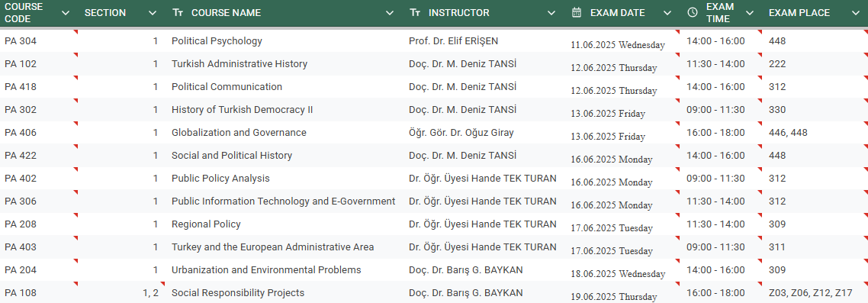Open the INSTRUCTOR column dropdown arrow
The image size is (868, 303).
[551, 13]
